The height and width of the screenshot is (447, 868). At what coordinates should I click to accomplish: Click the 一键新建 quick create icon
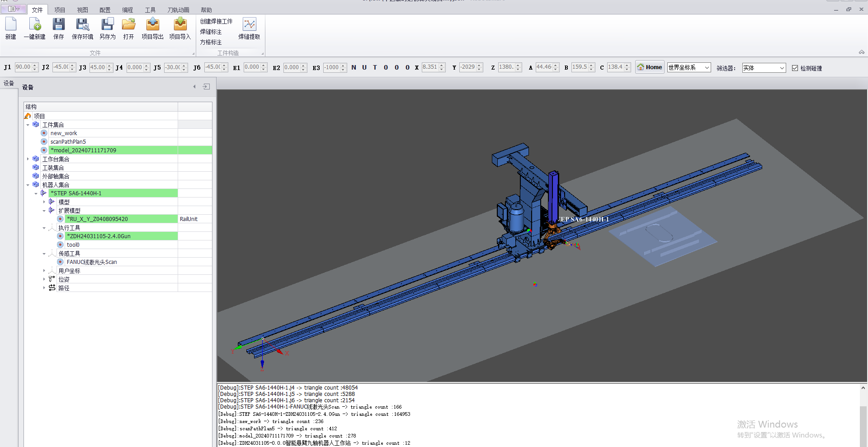(x=35, y=24)
